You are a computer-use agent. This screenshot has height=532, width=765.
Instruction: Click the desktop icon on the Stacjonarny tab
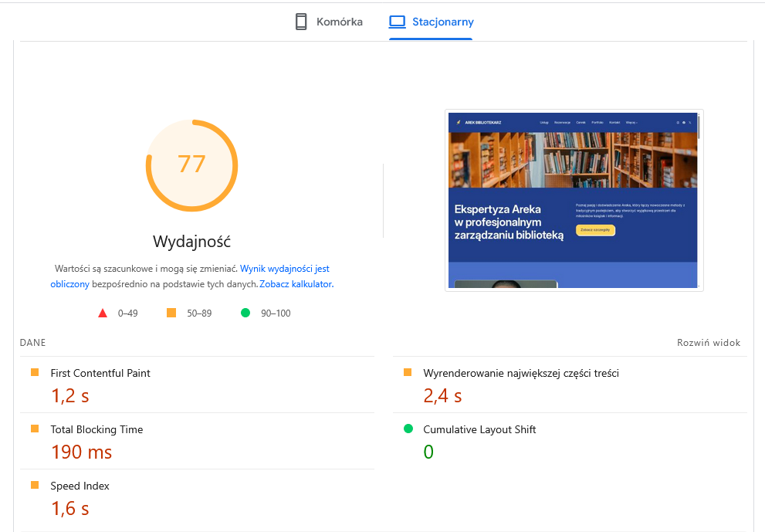pos(397,21)
